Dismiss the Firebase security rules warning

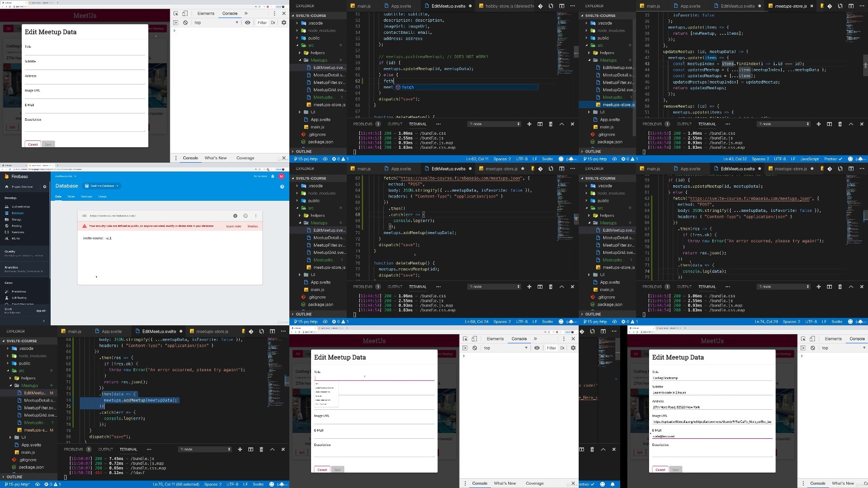pyautogui.click(x=253, y=226)
